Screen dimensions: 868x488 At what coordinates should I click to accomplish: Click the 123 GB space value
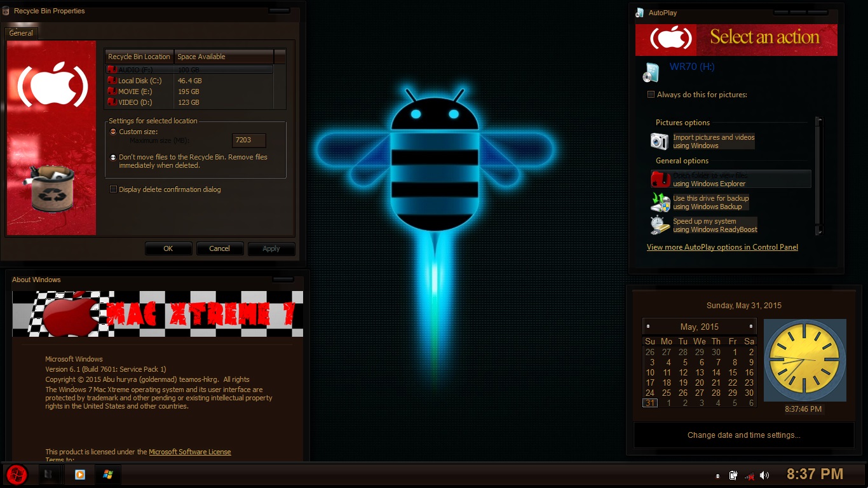tap(189, 102)
